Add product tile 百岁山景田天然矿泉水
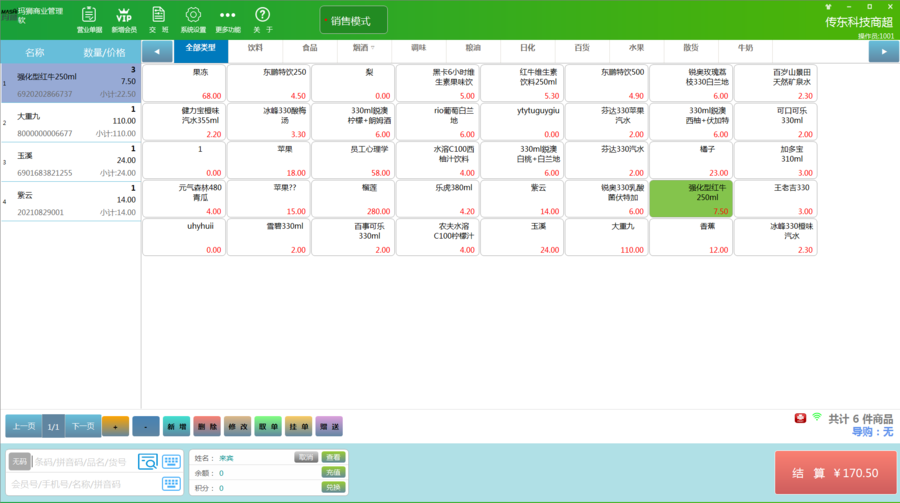The image size is (900, 503). tap(775, 83)
